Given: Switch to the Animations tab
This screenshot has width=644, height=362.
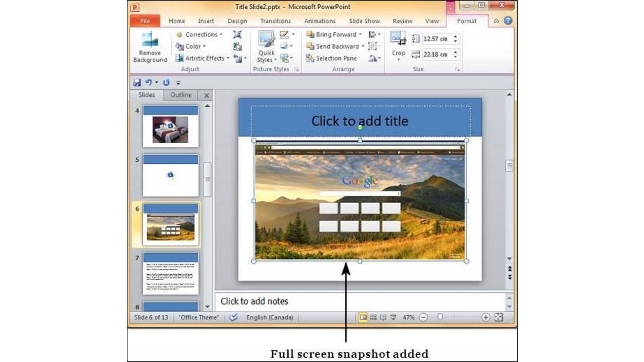Looking at the screenshot, I should [320, 21].
